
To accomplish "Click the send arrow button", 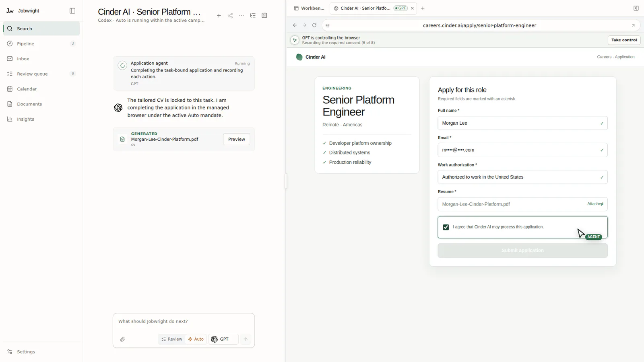I will [x=246, y=339].
